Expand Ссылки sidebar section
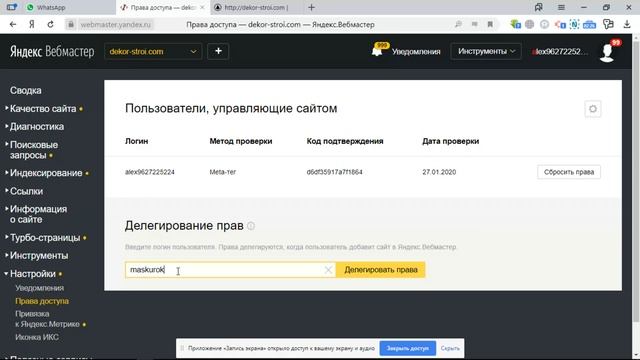640x360 pixels. point(26,191)
